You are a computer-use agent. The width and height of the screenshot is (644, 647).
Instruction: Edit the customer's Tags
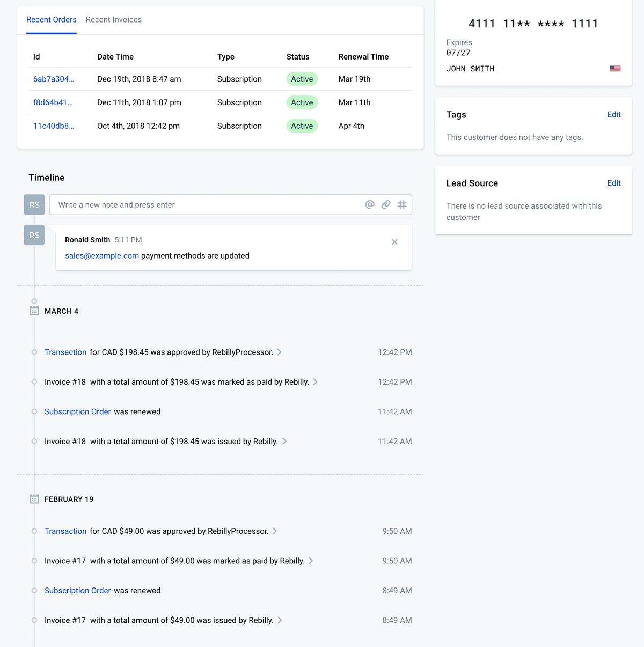click(613, 114)
